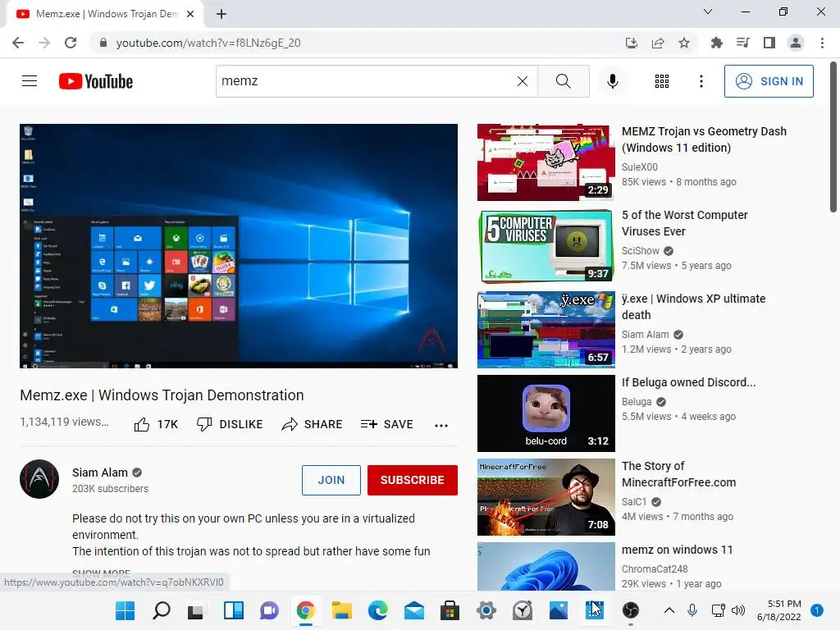Open File Explorer from taskbar
The height and width of the screenshot is (630, 840).
(341, 610)
